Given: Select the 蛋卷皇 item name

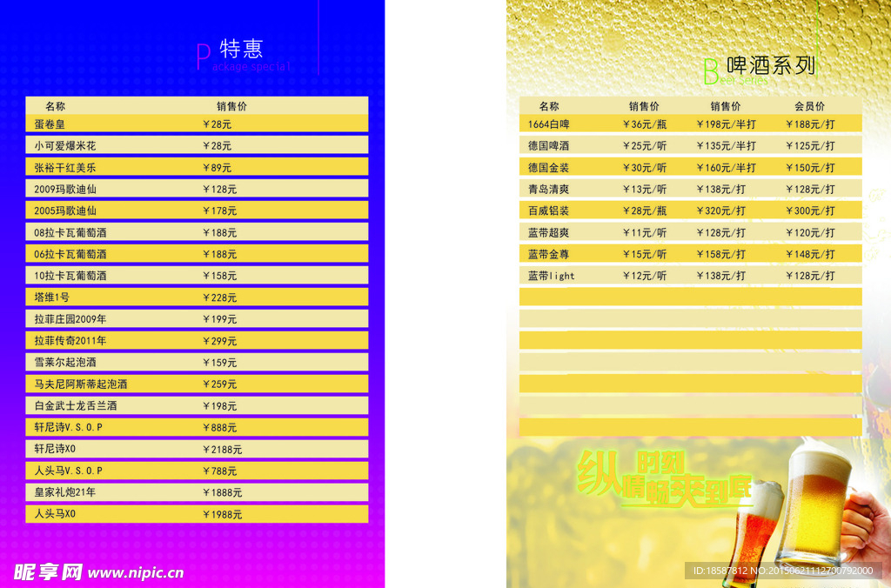Looking at the screenshot, I should click(x=50, y=124).
